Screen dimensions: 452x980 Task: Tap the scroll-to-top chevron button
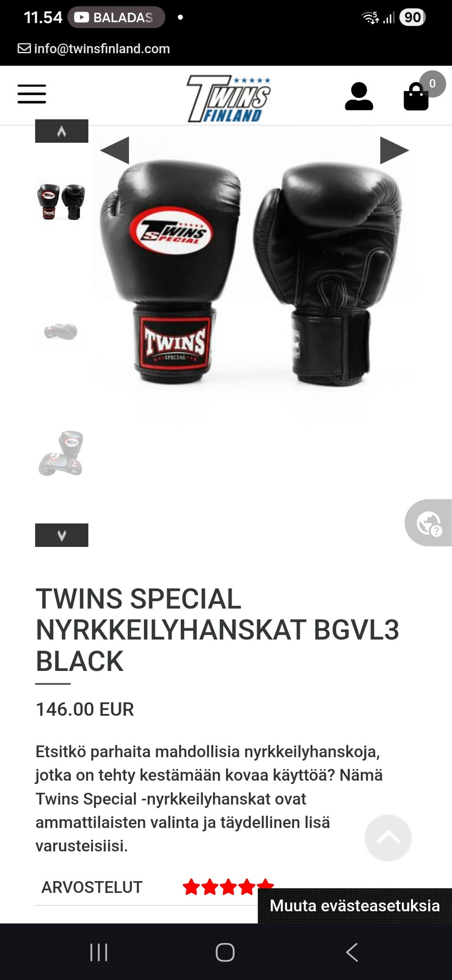pyautogui.click(x=388, y=838)
